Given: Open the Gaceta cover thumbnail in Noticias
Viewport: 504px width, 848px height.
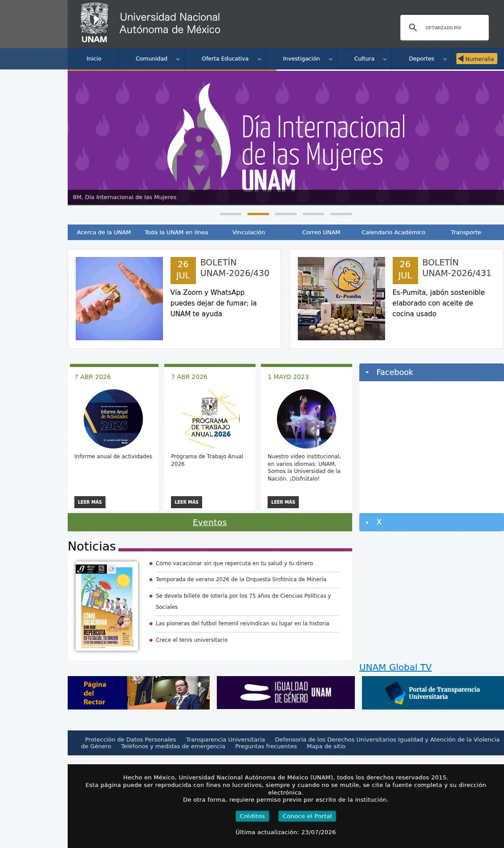Looking at the screenshot, I should tap(107, 606).
